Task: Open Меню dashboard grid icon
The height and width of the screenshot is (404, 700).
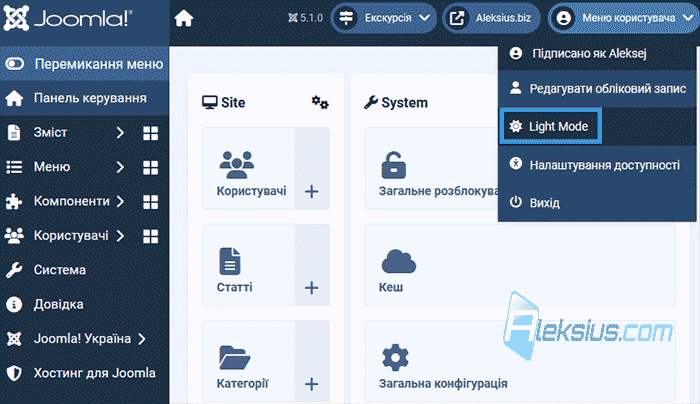Action: point(150,167)
